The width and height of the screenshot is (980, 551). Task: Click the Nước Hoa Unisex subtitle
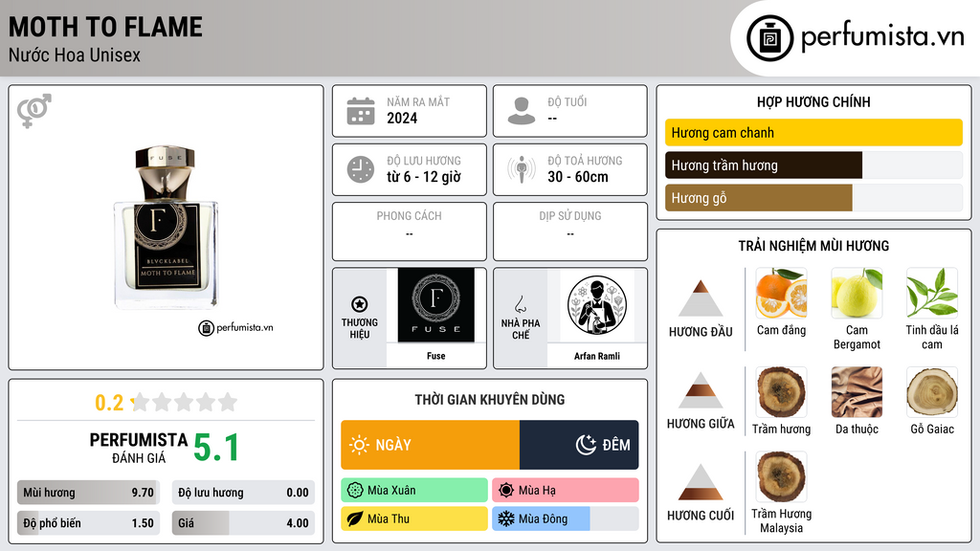pyautogui.click(x=75, y=55)
